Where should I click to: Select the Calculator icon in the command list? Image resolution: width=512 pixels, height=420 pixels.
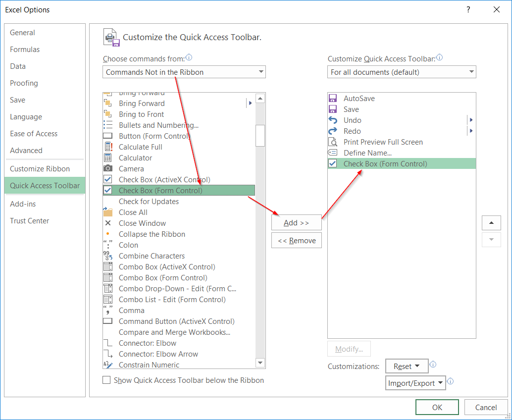(108, 157)
